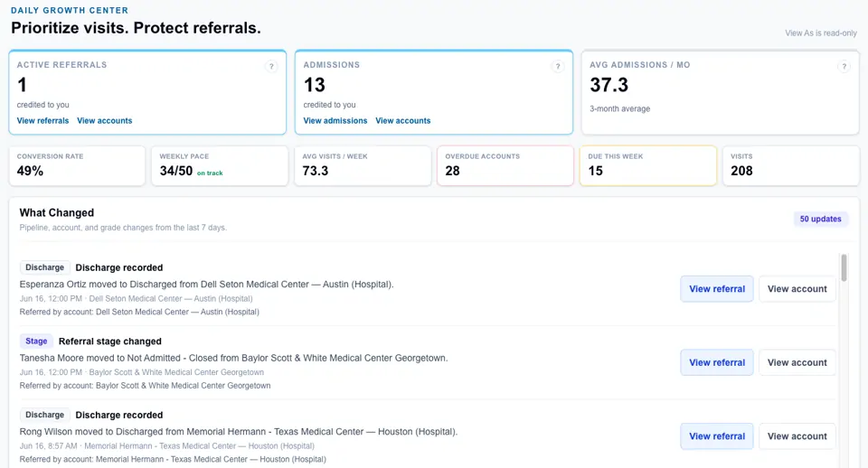
Task: Open the Due This Week 15 card
Action: pyautogui.click(x=648, y=165)
